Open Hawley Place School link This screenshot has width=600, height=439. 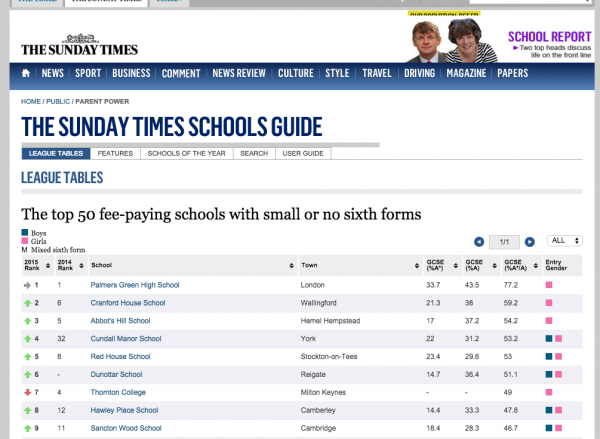(124, 410)
